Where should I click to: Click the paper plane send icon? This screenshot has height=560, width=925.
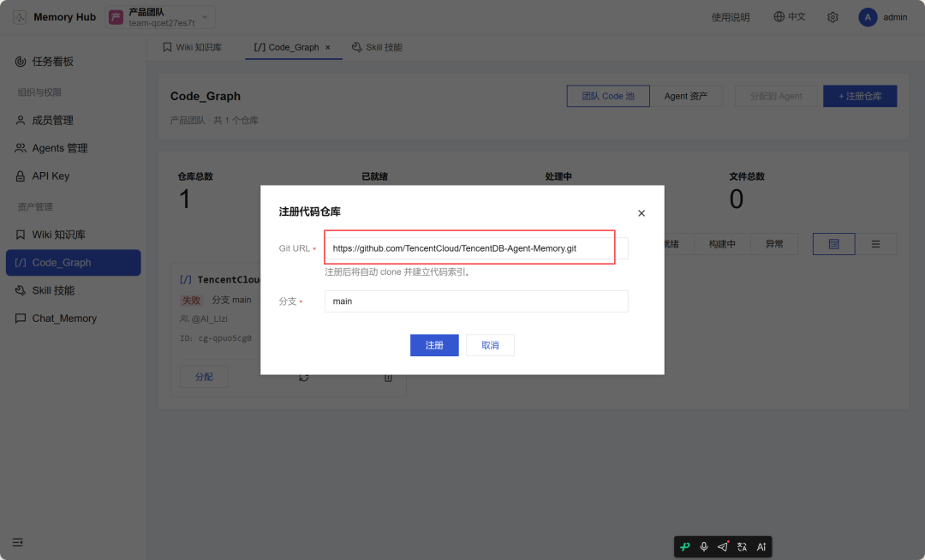[x=723, y=546]
